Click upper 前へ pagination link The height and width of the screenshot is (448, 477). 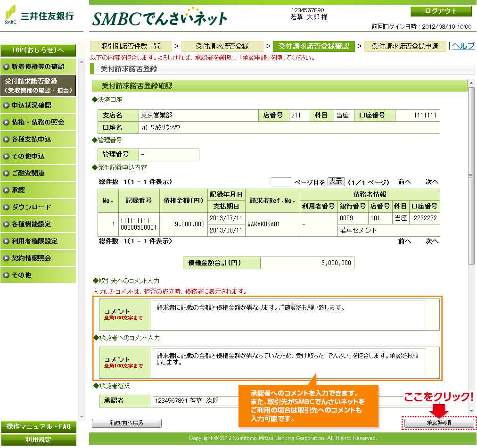pos(404,182)
